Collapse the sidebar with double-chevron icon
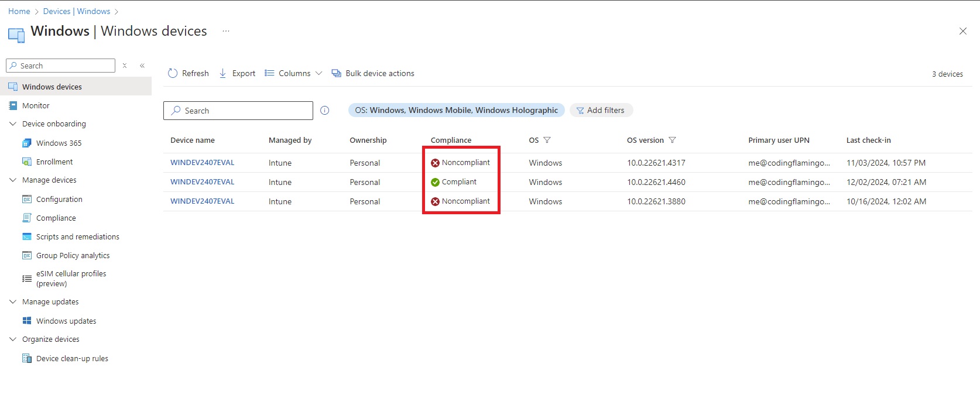The height and width of the screenshot is (415, 980). tap(142, 66)
